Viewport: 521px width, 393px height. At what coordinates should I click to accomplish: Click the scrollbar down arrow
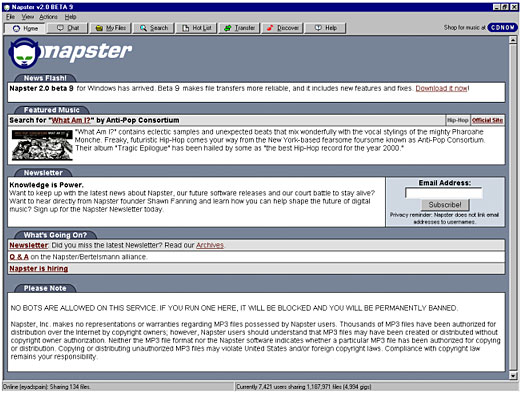point(513,376)
